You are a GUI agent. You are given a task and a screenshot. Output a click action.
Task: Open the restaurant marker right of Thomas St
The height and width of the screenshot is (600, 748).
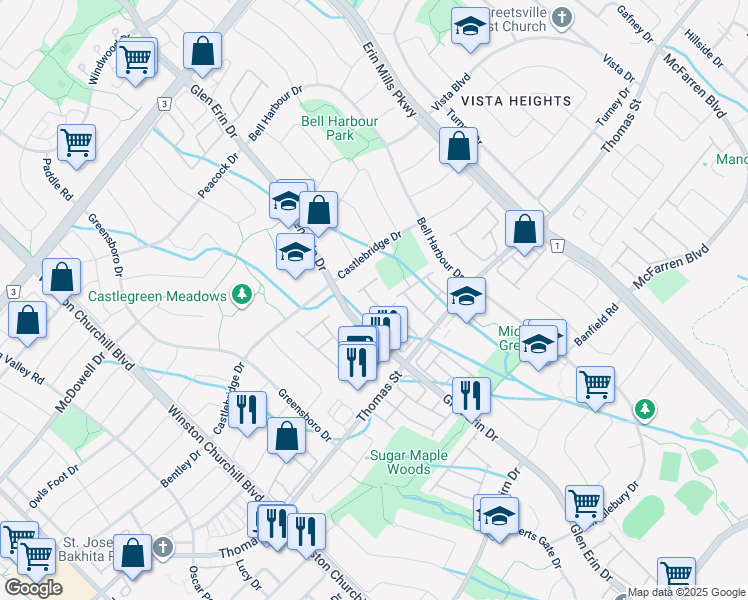[x=469, y=395]
